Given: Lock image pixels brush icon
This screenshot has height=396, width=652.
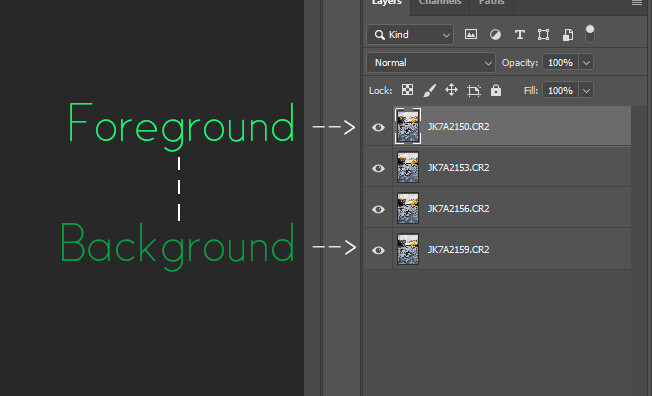Looking at the screenshot, I should point(430,90).
